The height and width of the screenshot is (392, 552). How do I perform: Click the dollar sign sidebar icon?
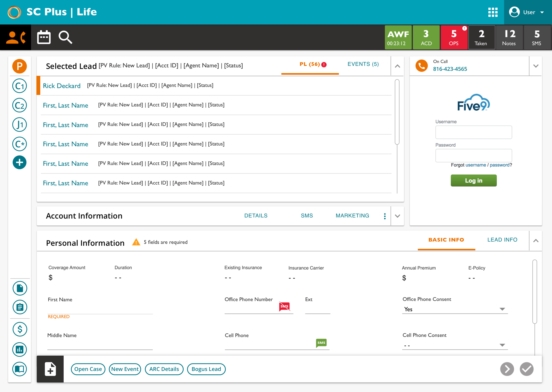20,329
